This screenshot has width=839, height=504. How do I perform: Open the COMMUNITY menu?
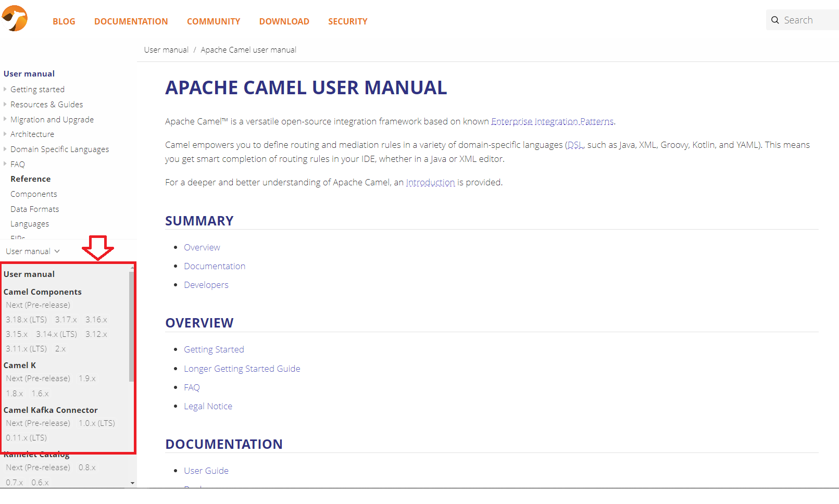[x=214, y=21]
